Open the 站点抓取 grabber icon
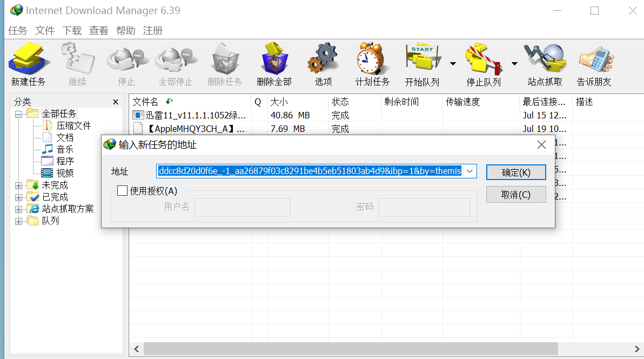This screenshot has width=644, height=359. pos(545,64)
